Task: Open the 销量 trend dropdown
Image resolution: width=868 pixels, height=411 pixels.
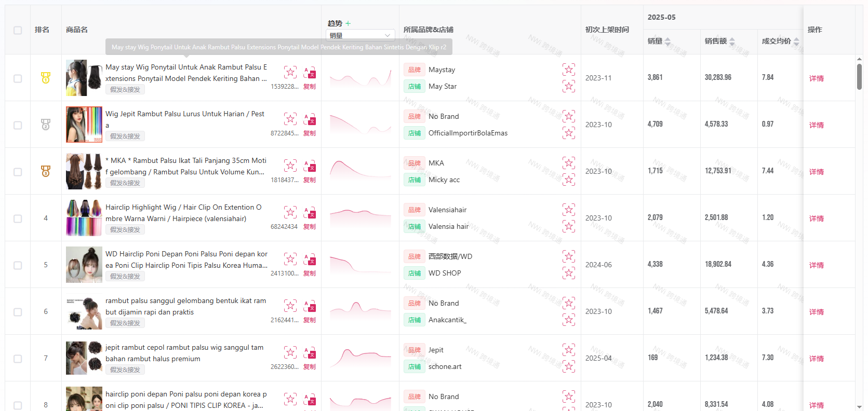Action: [360, 35]
